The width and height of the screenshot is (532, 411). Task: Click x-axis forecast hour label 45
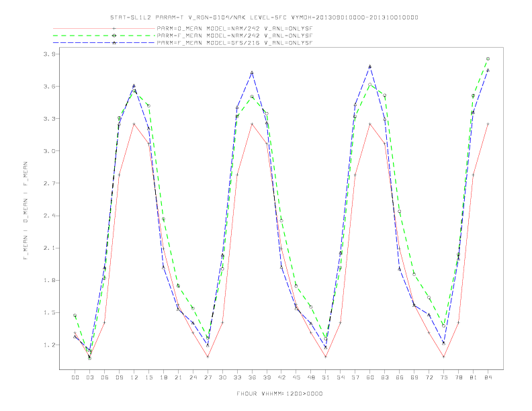click(x=296, y=377)
